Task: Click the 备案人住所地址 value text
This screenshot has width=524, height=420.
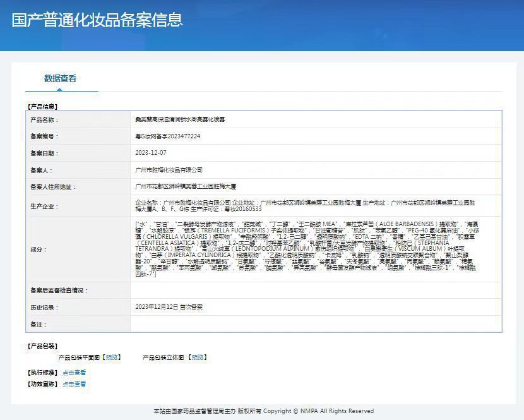Action: click(x=186, y=186)
